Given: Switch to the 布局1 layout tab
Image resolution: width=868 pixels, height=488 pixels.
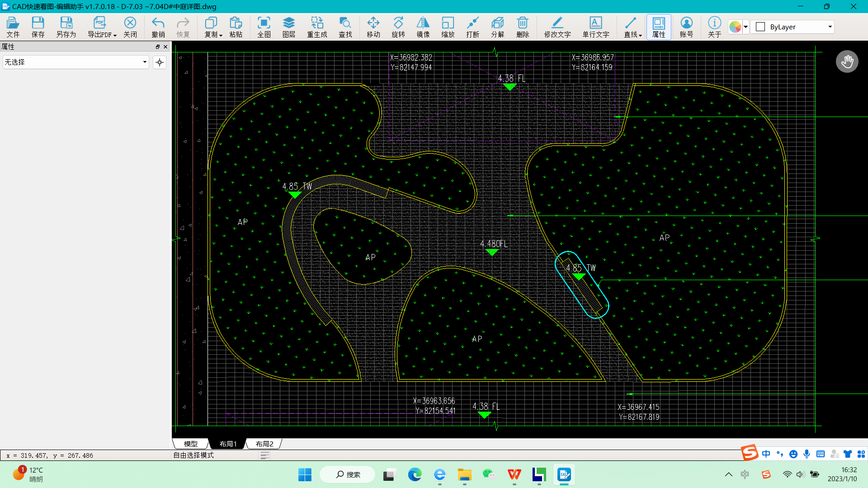Looking at the screenshot, I should point(228,444).
